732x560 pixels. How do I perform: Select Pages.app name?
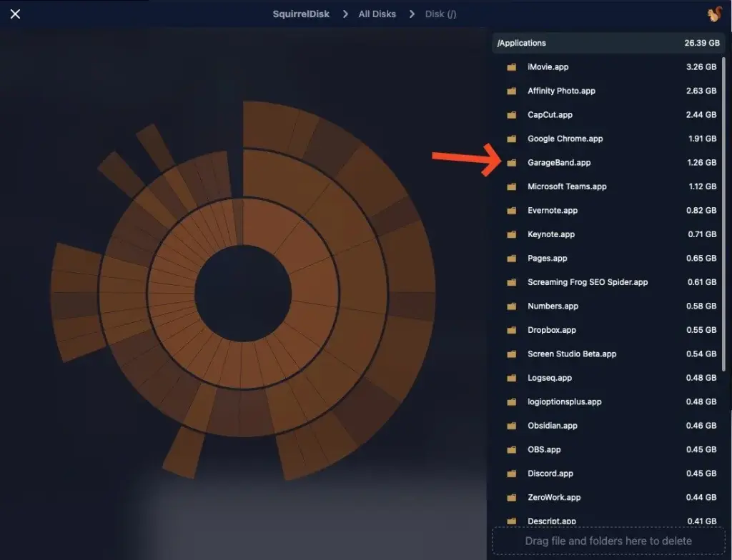pyautogui.click(x=548, y=258)
